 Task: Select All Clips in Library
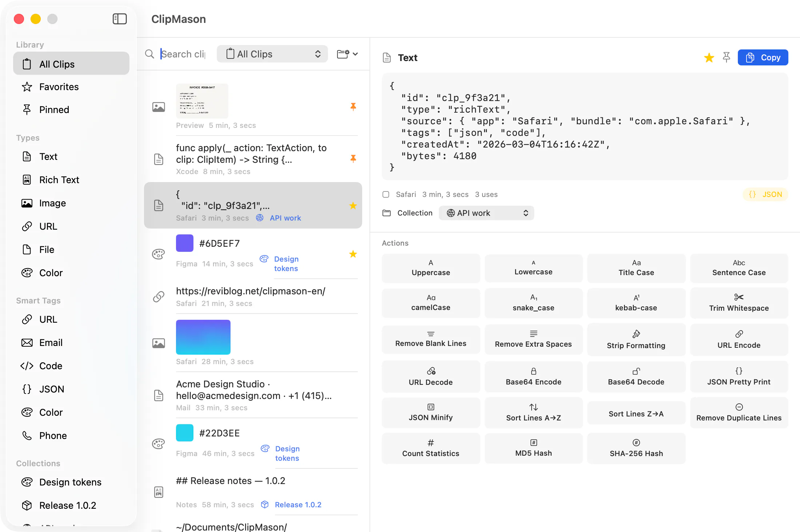coord(71,64)
